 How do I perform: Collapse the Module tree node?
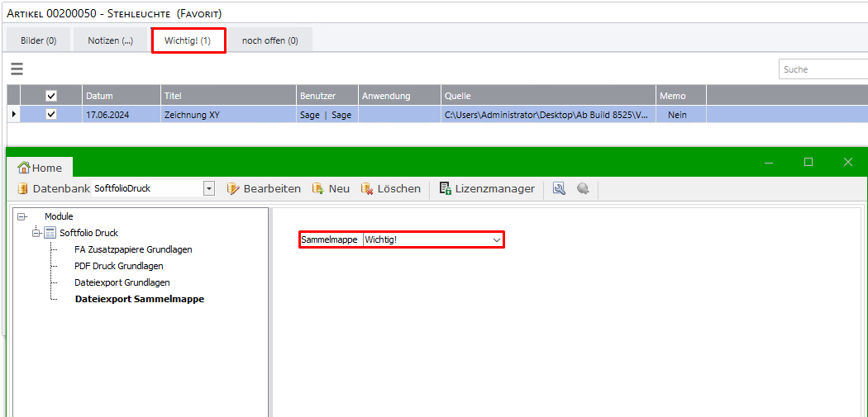21,216
